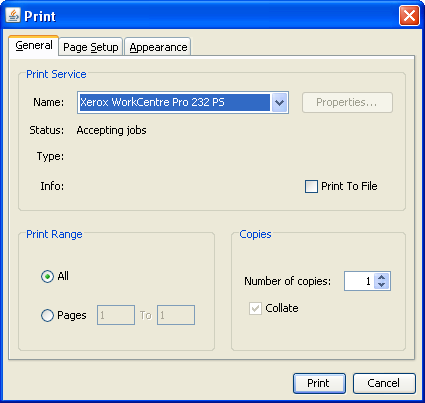This screenshot has height=403, width=425.
Task: Click the To label between page fields
Action: click(146, 315)
